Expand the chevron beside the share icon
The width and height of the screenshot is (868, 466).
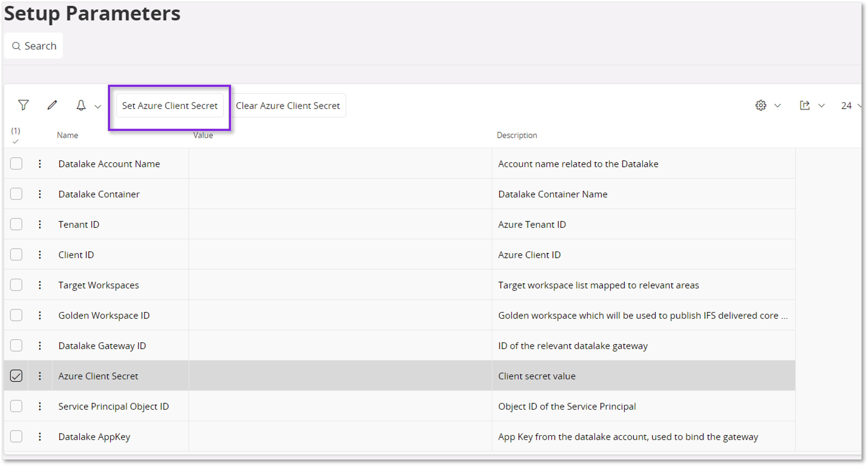822,105
